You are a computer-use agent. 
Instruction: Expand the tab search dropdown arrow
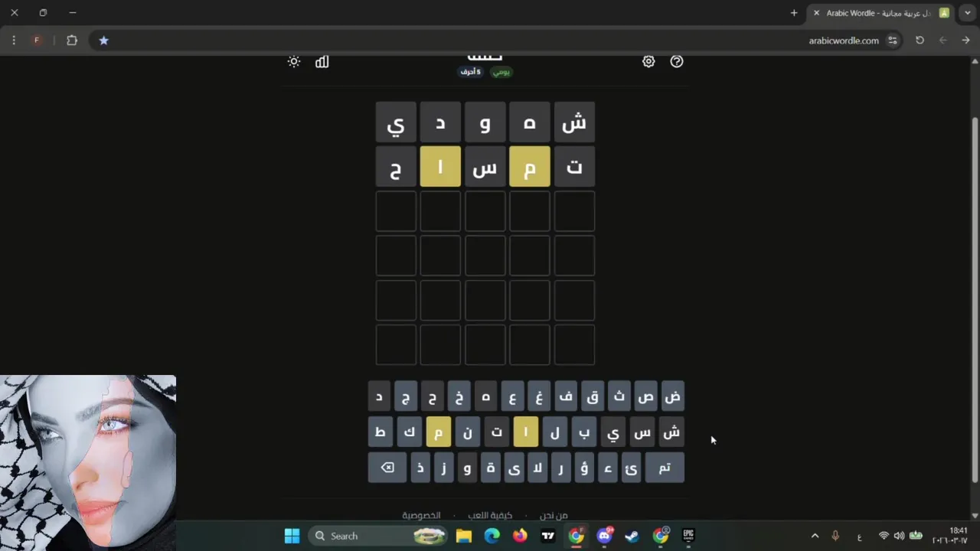pos(968,13)
